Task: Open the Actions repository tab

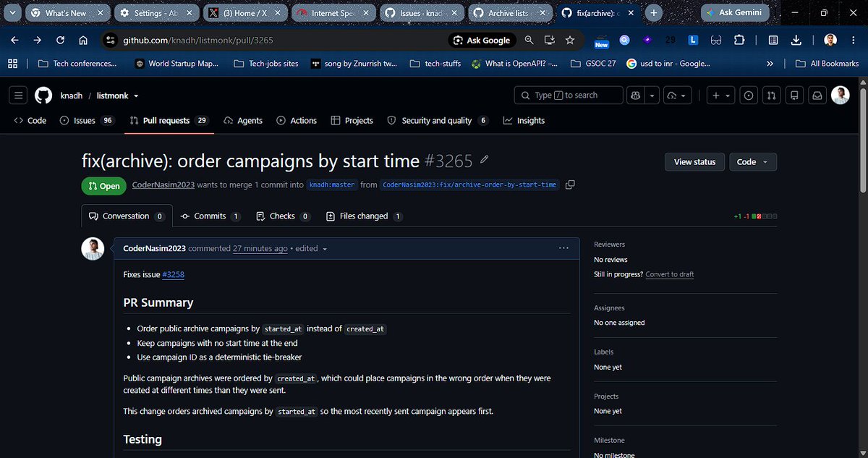Action: pyautogui.click(x=297, y=121)
